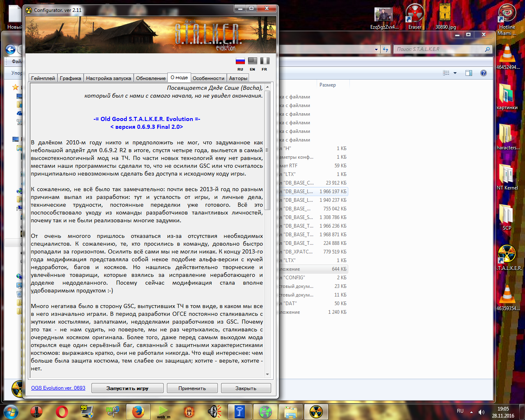The height and width of the screenshot is (420, 525).
Task: Click the Opera icon in taskbar
Action: pos(62,411)
